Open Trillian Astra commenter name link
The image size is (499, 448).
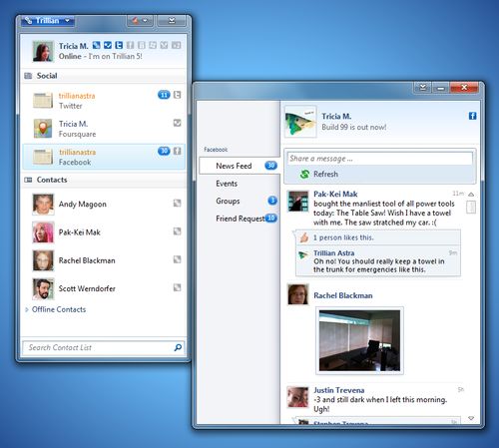(334, 253)
